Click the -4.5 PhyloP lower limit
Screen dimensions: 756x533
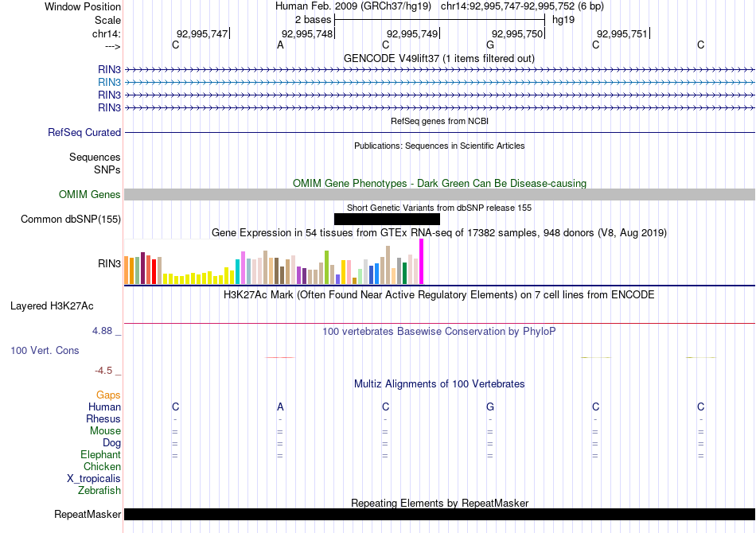(x=103, y=371)
